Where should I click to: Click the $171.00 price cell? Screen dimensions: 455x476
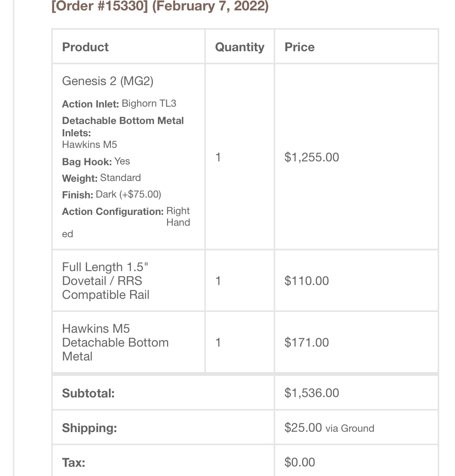[x=307, y=342]
